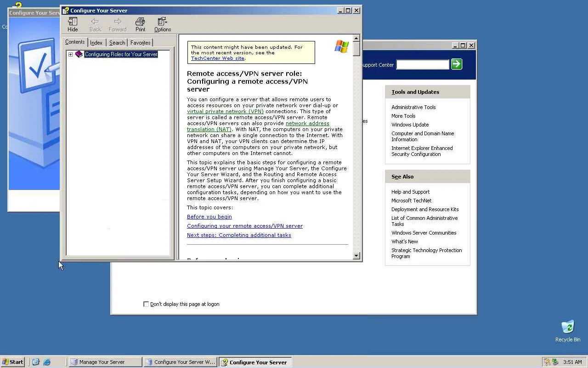Click the Configure Your Server Wizard title bar
This screenshot has width=588, height=368.
(x=34, y=13)
